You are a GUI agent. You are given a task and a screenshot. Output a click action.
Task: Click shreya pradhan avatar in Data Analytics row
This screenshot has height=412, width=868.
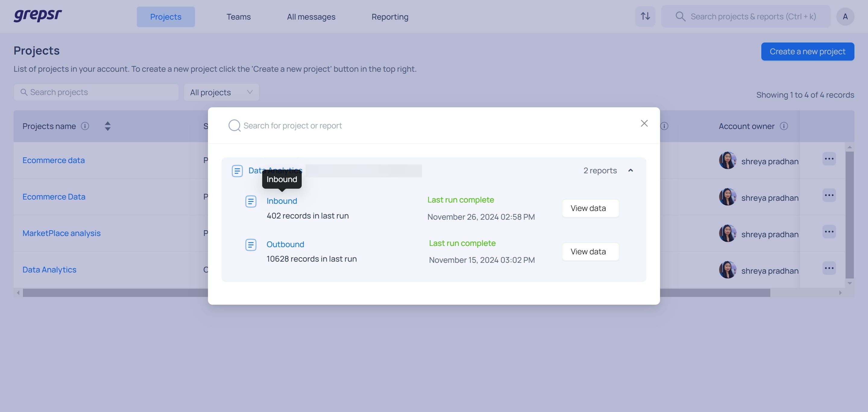click(728, 270)
